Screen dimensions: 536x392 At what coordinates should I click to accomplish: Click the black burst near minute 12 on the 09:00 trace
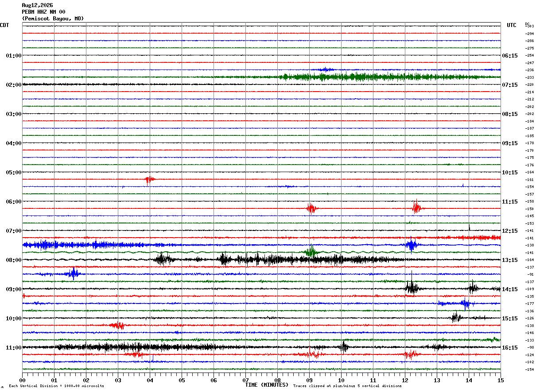(412, 288)
